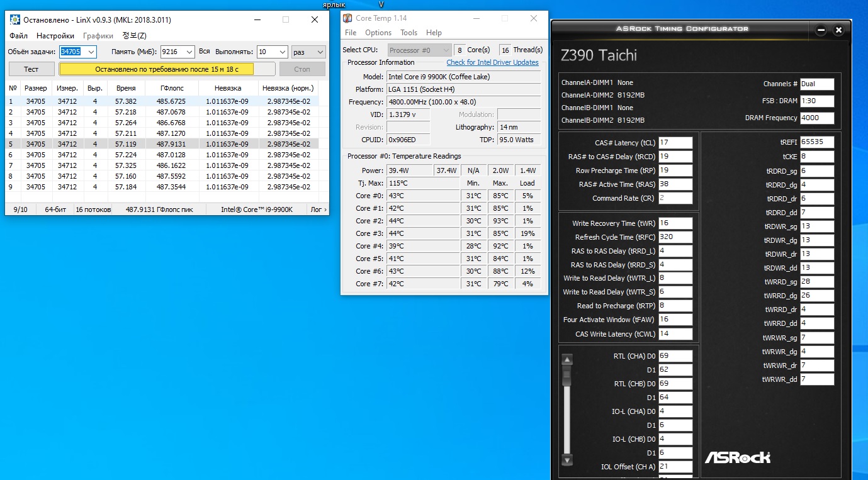Click the 64-бит status bar entry
This screenshot has width=868, height=480.
pyautogui.click(x=55, y=209)
